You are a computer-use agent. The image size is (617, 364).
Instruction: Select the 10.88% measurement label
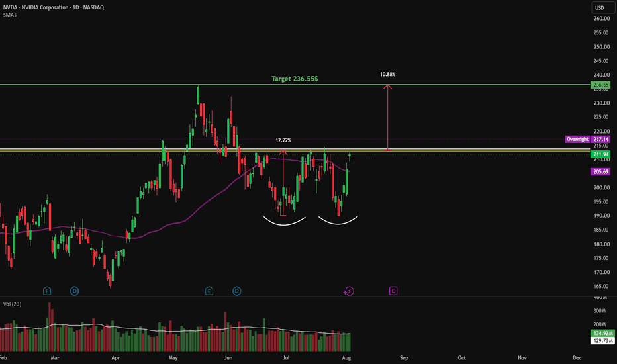(387, 74)
